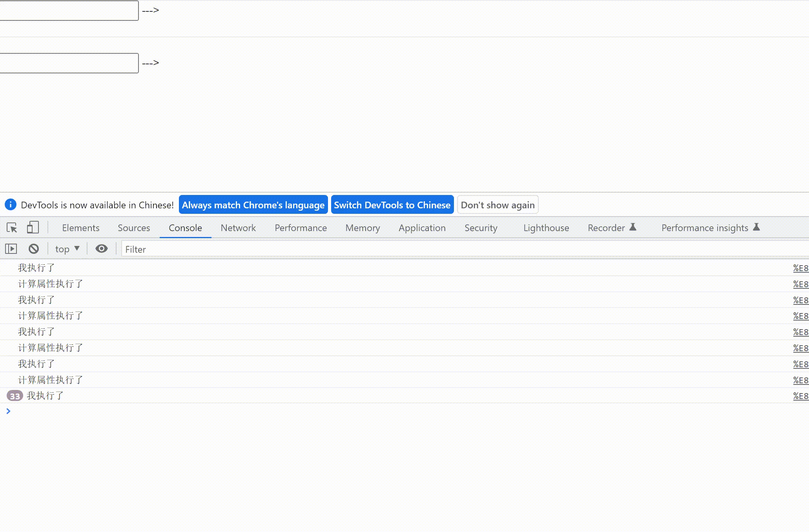
Task: Click Switch DevTools to Chinese button
Action: pos(392,205)
